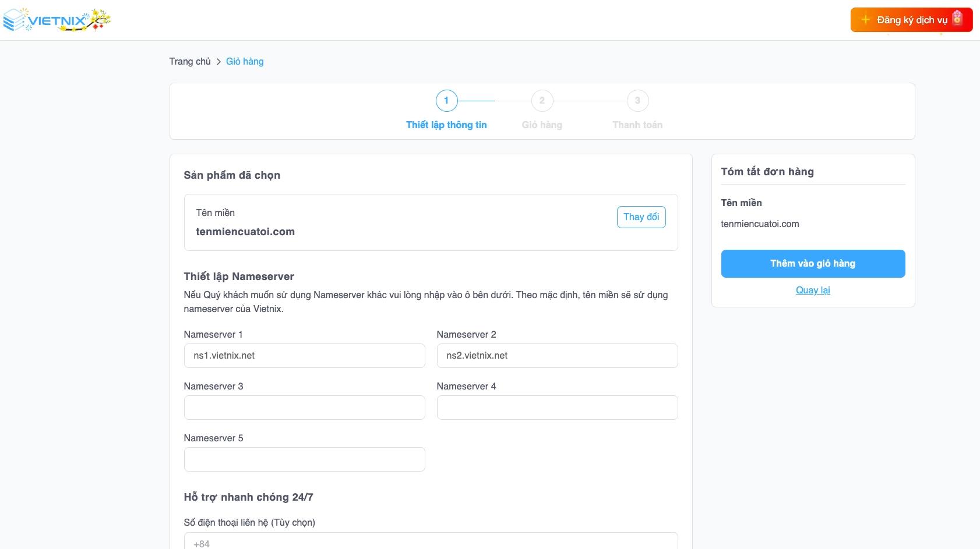Screen dimensions: 980x549
Task: Focus the Nameserver 2 input field
Action: pyautogui.click(x=557, y=356)
